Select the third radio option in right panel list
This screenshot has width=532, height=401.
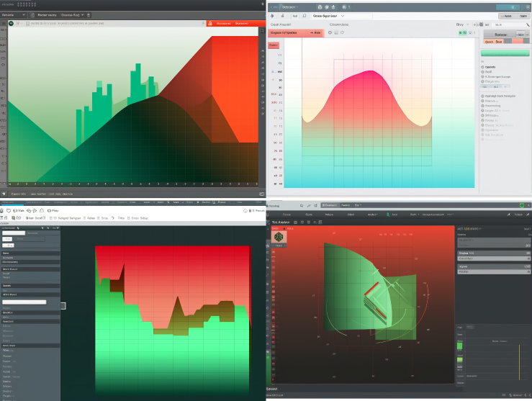[482, 76]
